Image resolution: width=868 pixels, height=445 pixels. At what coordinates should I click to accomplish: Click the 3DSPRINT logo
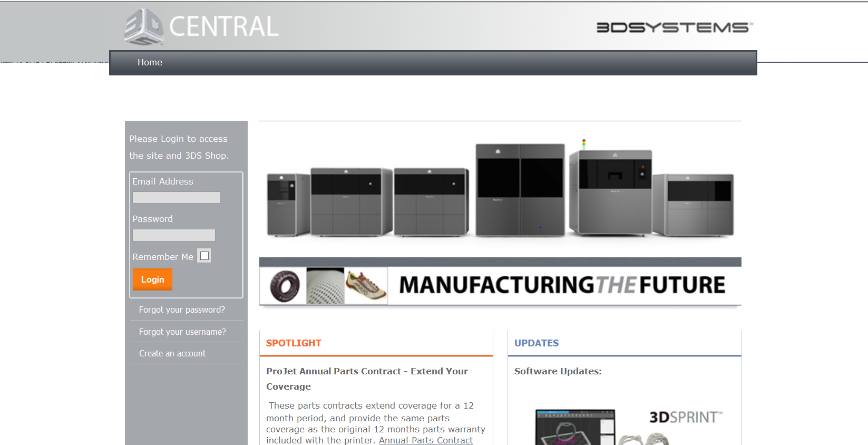(x=685, y=417)
